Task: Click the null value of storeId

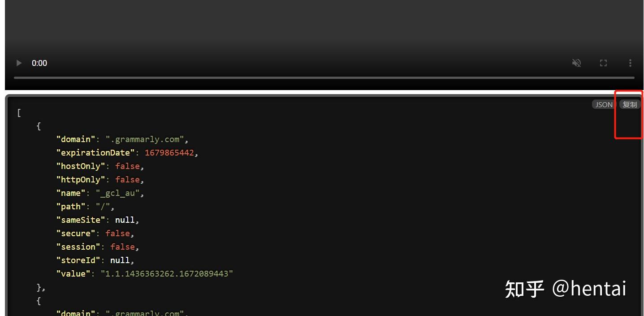Action: coord(120,260)
